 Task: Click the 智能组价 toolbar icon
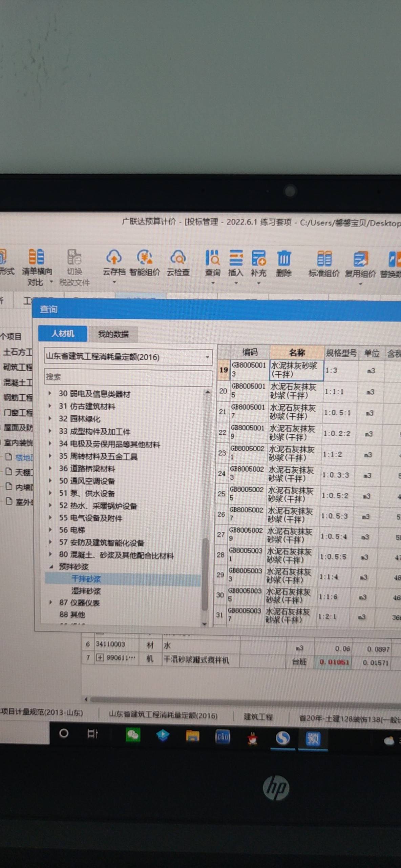pyautogui.click(x=145, y=258)
